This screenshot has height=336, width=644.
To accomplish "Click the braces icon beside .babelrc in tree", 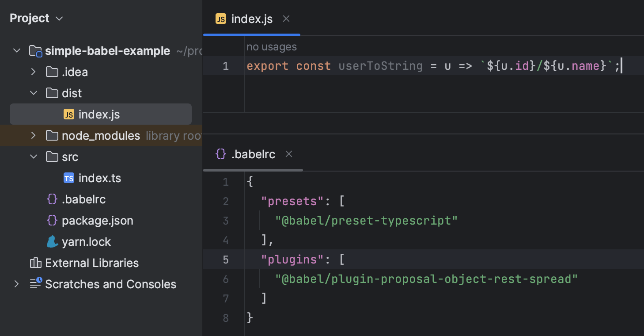I will [x=52, y=199].
